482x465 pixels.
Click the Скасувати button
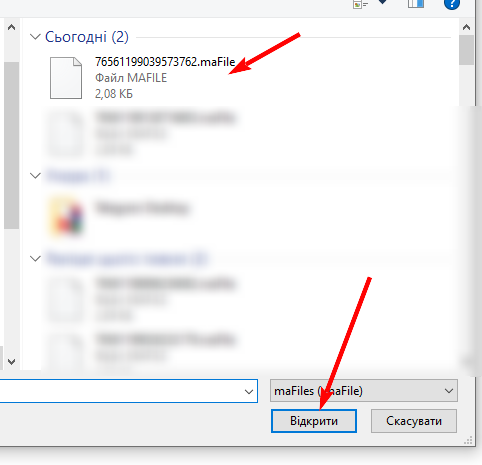tap(414, 421)
